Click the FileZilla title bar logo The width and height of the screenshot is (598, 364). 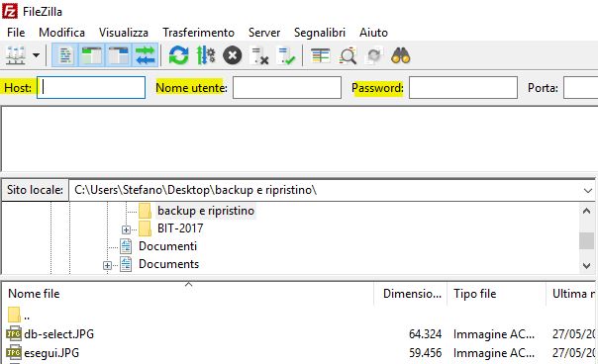click(x=10, y=11)
